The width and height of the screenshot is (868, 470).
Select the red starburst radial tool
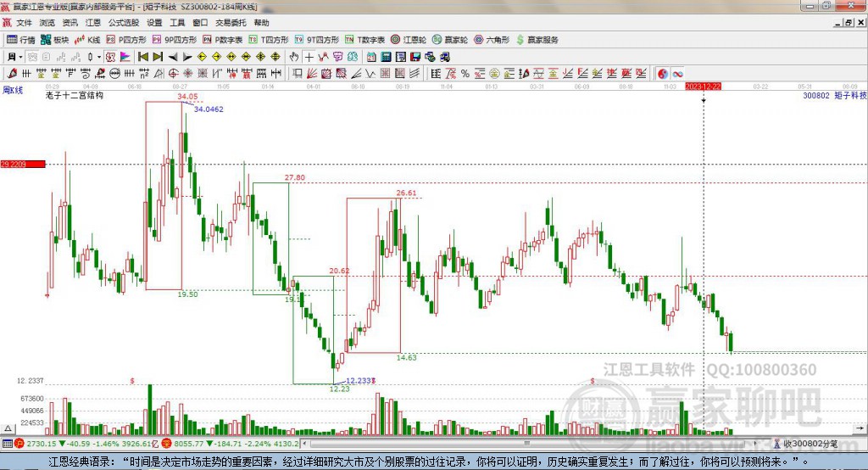188,74
